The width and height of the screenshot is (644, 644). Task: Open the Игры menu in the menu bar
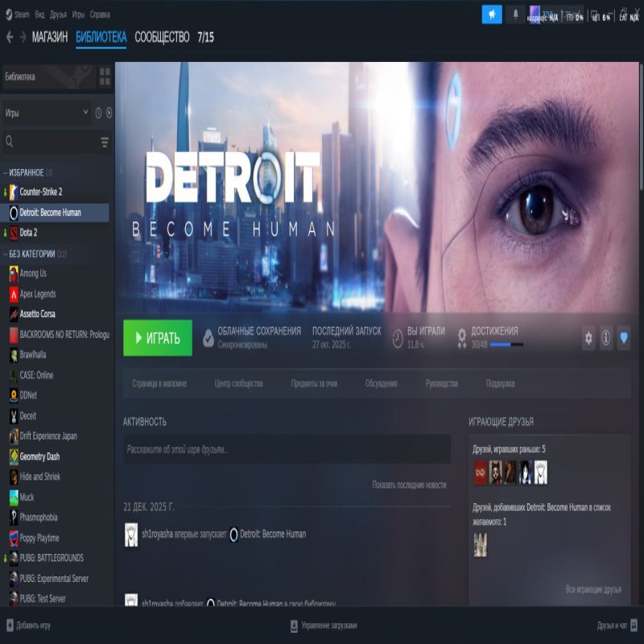coord(78,14)
